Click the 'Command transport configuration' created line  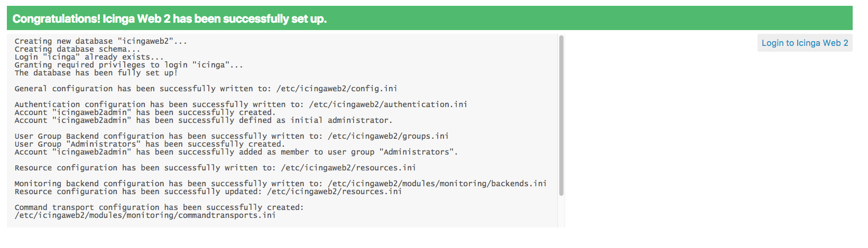[x=159, y=207]
